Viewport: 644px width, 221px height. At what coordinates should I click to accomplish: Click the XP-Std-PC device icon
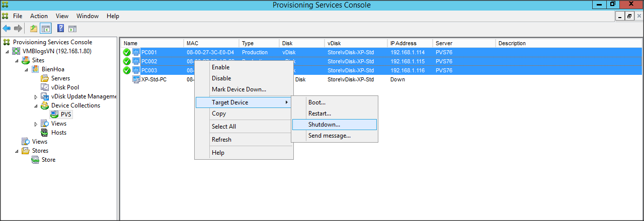(x=136, y=79)
